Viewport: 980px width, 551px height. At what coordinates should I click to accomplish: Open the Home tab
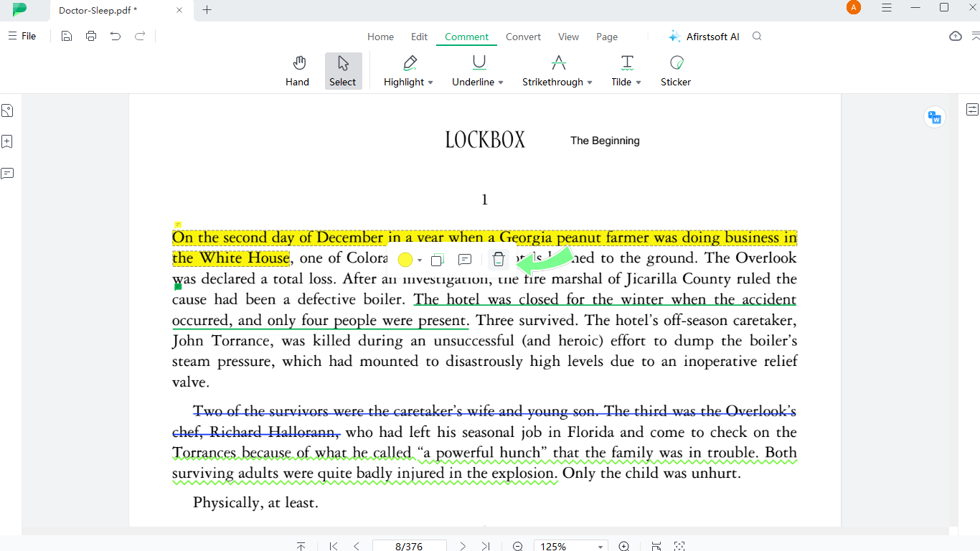(380, 37)
